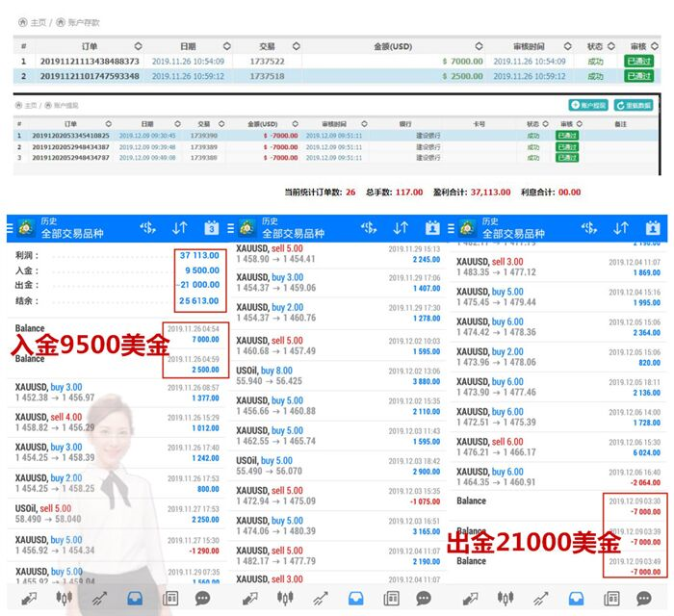Image resolution: width=674 pixels, height=616 pixels.
Task: Open the hamburger menu in the right history panel
Action: tap(451, 228)
